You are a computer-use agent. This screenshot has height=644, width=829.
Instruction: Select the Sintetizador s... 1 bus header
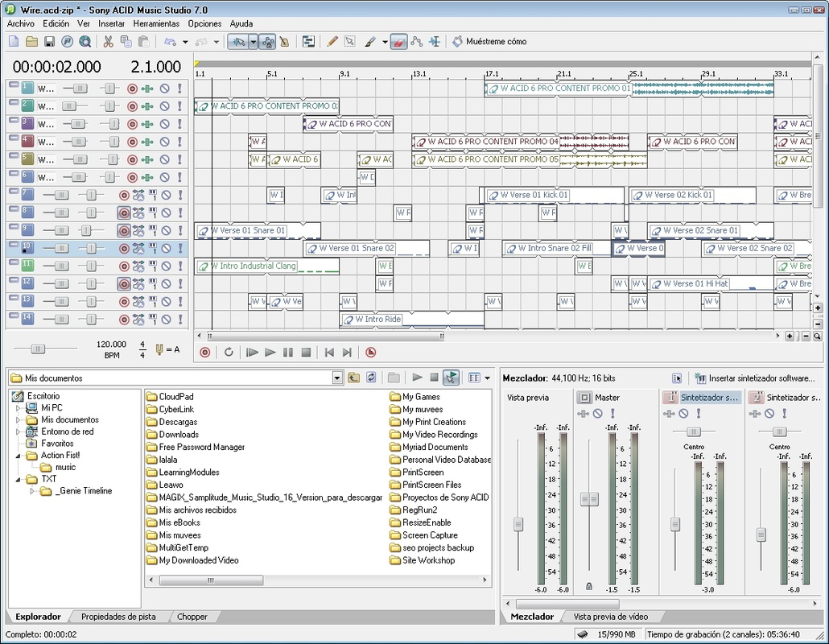pos(702,397)
